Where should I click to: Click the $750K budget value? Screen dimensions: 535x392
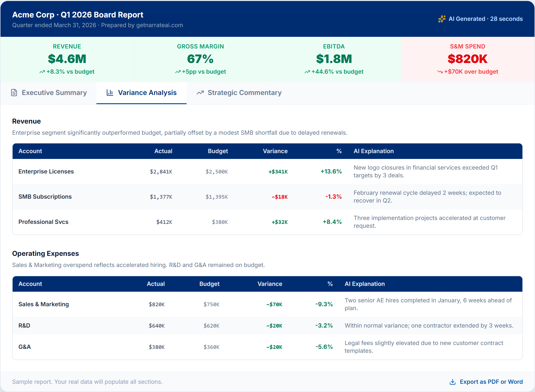point(212,305)
